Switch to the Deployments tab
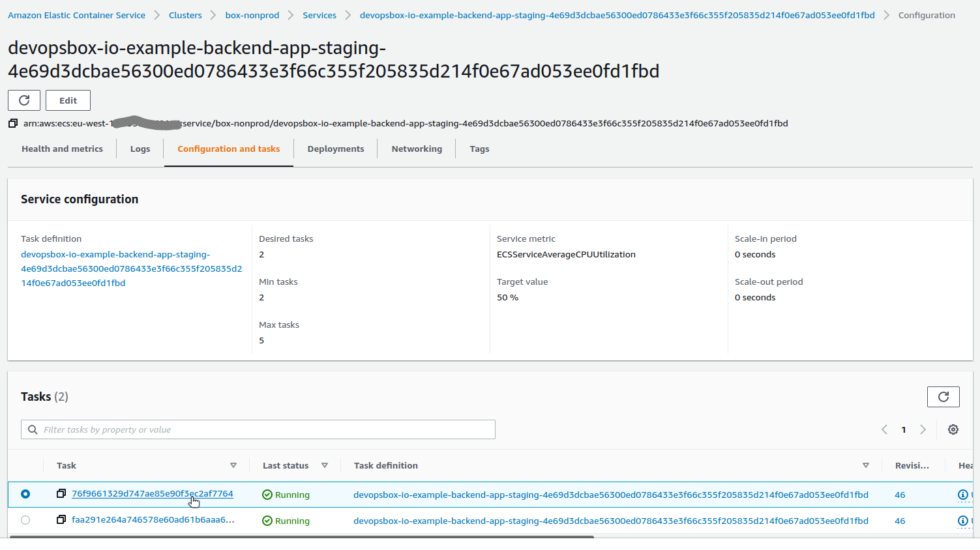 pyautogui.click(x=336, y=149)
